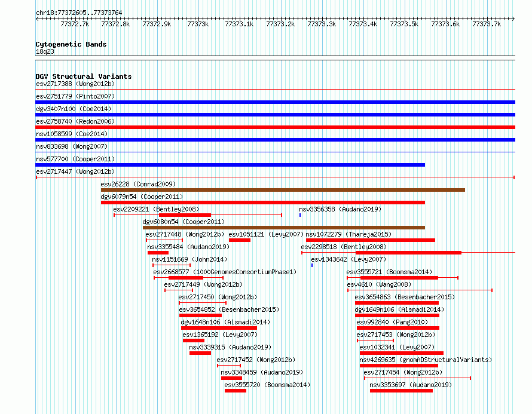The width and height of the screenshot is (532, 414).
Task: Click the 77372.7k ruler tick label
Action: coord(75,24)
